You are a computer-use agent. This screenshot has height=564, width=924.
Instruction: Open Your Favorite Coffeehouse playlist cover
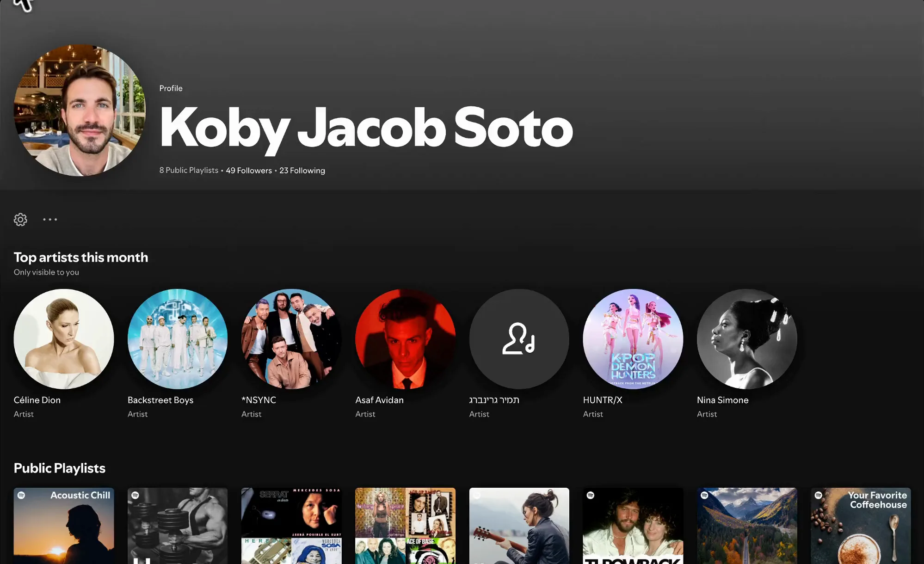pos(861,526)
